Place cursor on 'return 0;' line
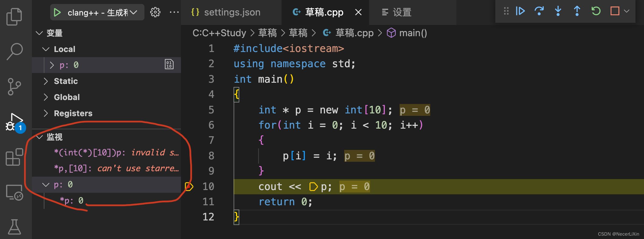Image resolution: width=644 pixels, height=239 pixels. [285, 202]
